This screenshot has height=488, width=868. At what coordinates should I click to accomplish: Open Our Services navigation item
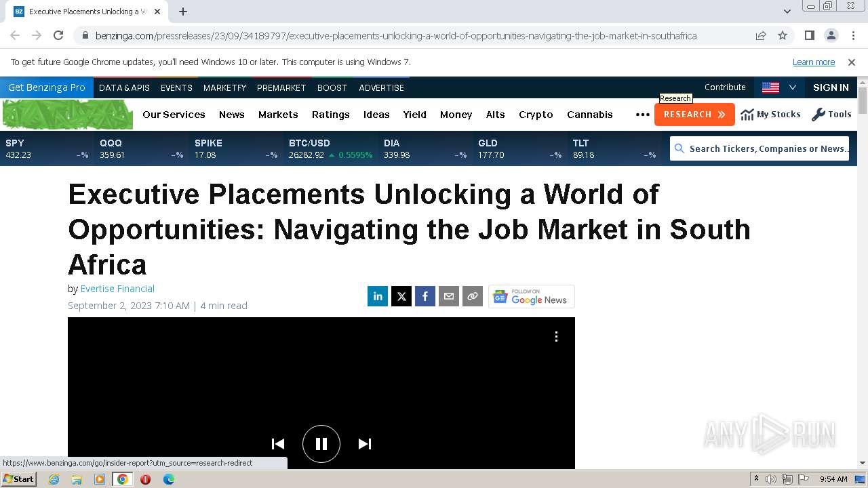(x=174, y=115)
